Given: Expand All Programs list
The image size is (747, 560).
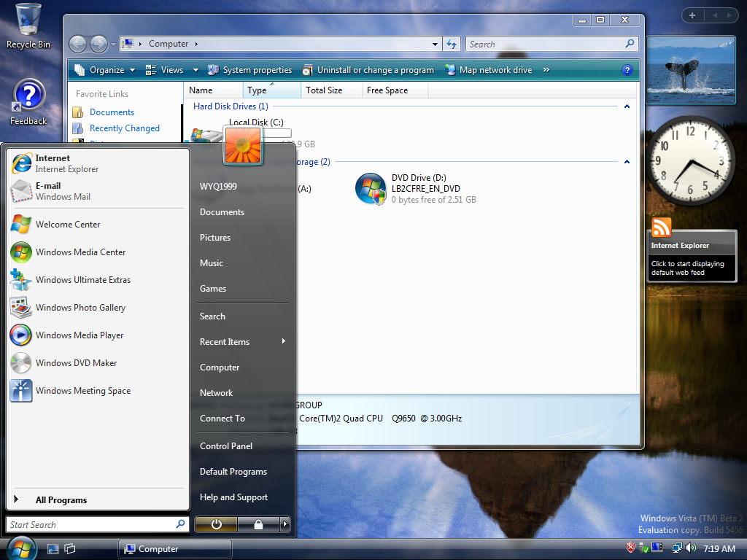Looking at the screenshot, I should [61, 500].
